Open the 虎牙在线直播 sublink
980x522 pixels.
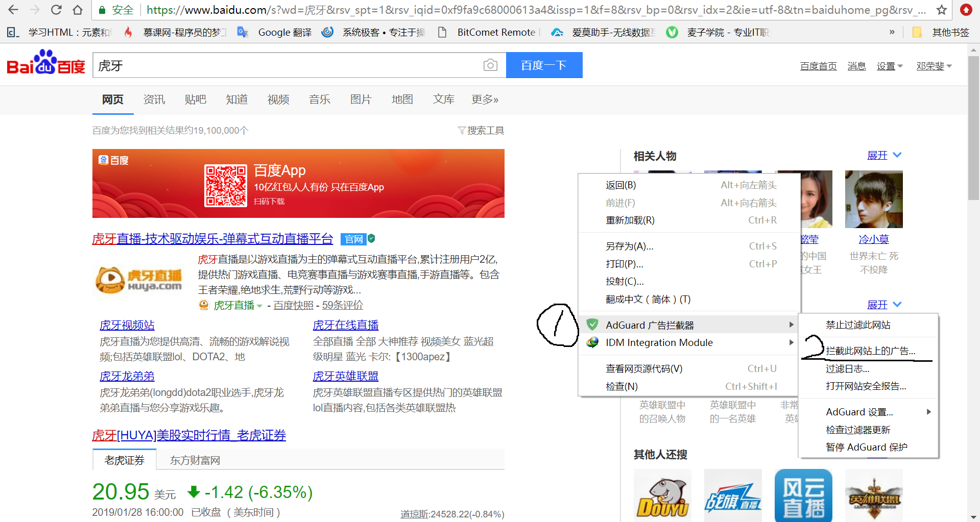[346, 325]
